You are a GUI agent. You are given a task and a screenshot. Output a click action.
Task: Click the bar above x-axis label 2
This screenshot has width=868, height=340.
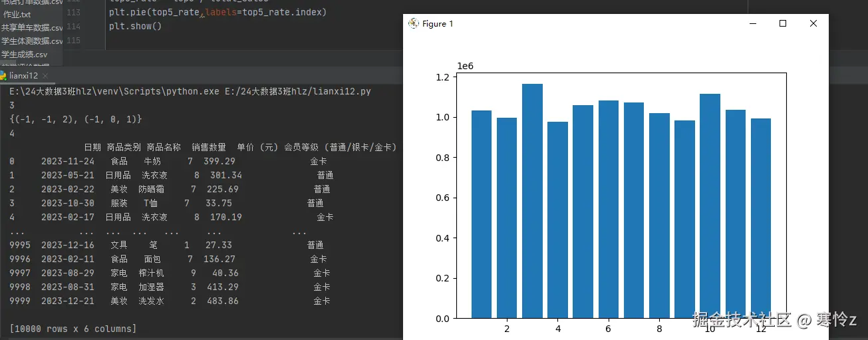click(507, 218)
